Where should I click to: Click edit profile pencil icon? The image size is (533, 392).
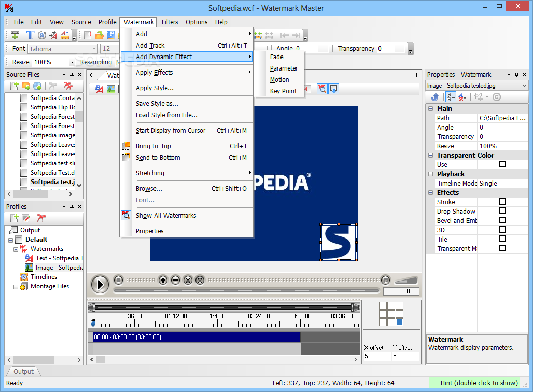pos(26,218)
